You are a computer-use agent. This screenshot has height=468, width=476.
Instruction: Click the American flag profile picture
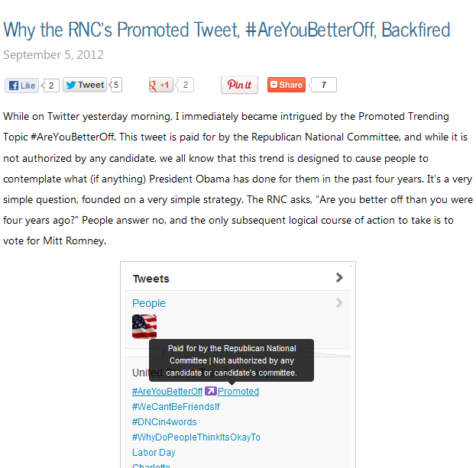[144, 326]
